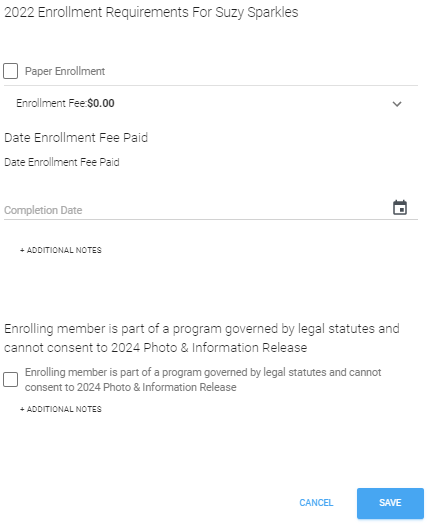The width and height of the screenshot is (430, 526).
Task: Click the large Enrolling member legal statutes heading
Action: 202,338
